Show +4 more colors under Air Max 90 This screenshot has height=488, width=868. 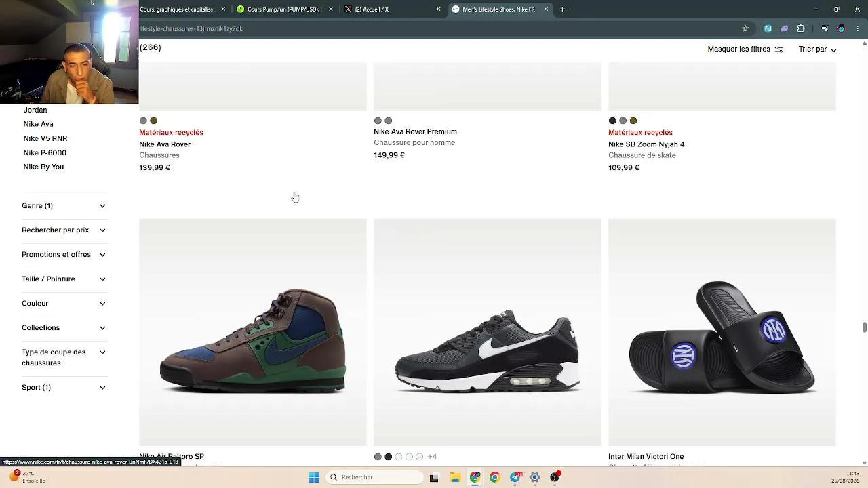tap(432, 457)
